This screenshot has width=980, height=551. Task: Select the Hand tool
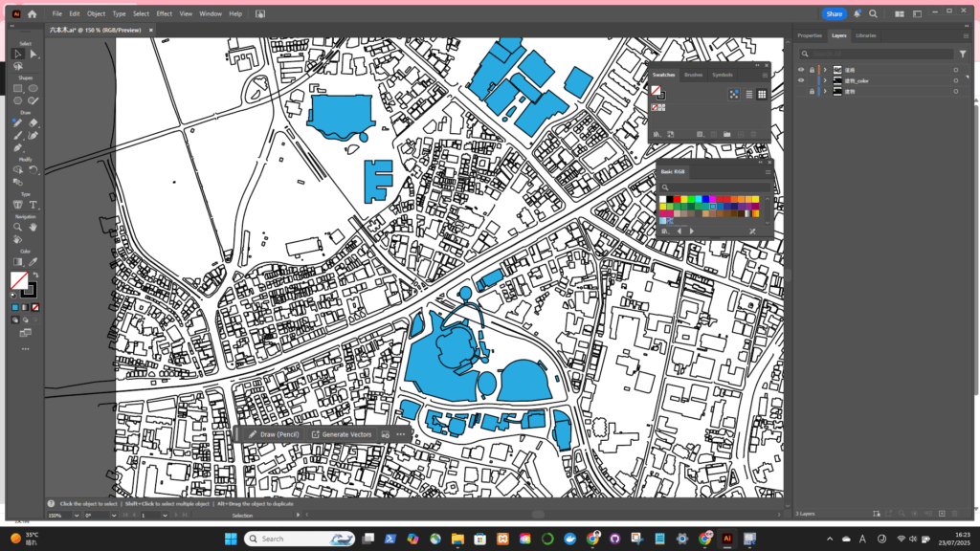[33, 228]
